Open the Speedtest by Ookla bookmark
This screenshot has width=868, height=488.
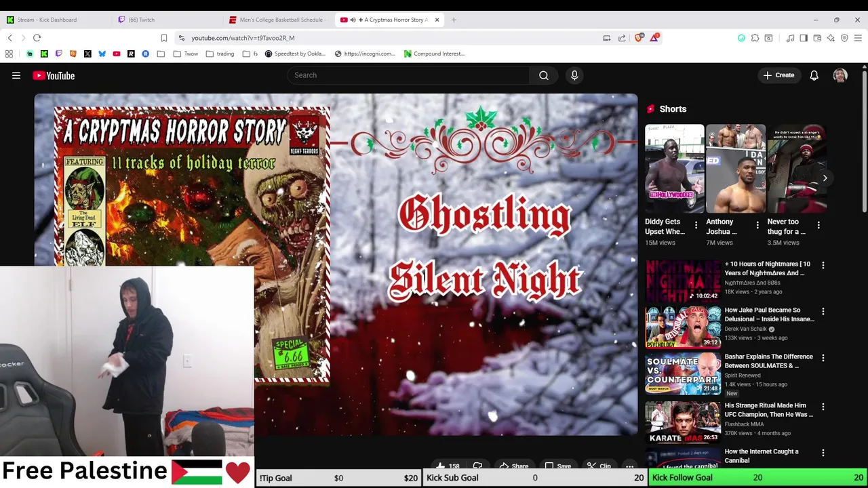point(295,54)
